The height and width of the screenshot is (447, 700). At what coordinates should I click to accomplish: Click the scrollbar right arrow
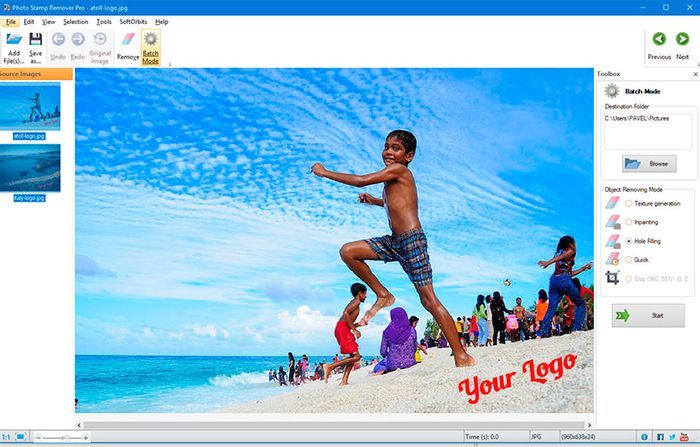589,425
